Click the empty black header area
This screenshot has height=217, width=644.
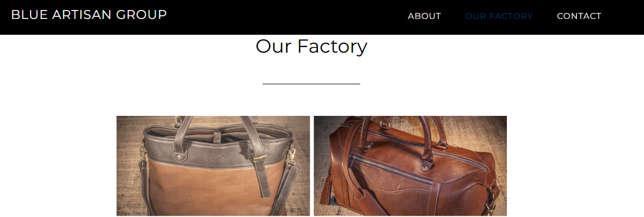[285, 17]
